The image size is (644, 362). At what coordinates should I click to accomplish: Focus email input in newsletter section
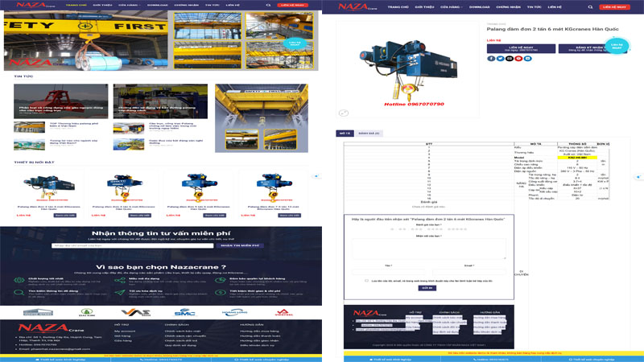(132, 245)
